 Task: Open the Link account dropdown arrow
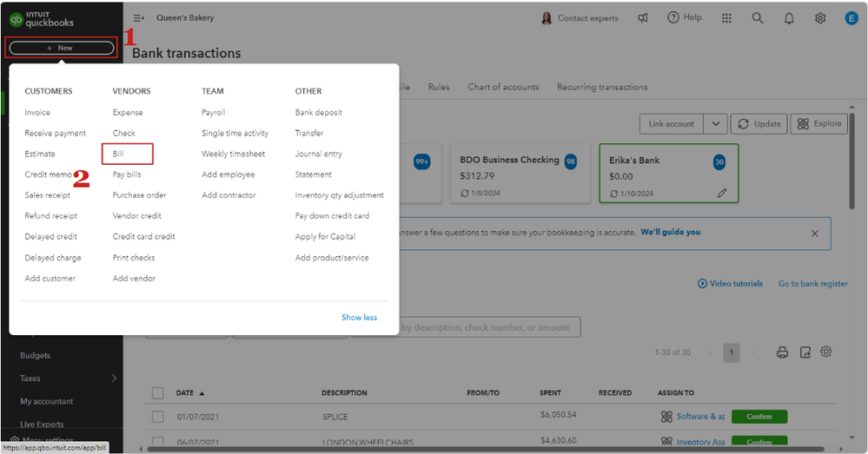716,124
